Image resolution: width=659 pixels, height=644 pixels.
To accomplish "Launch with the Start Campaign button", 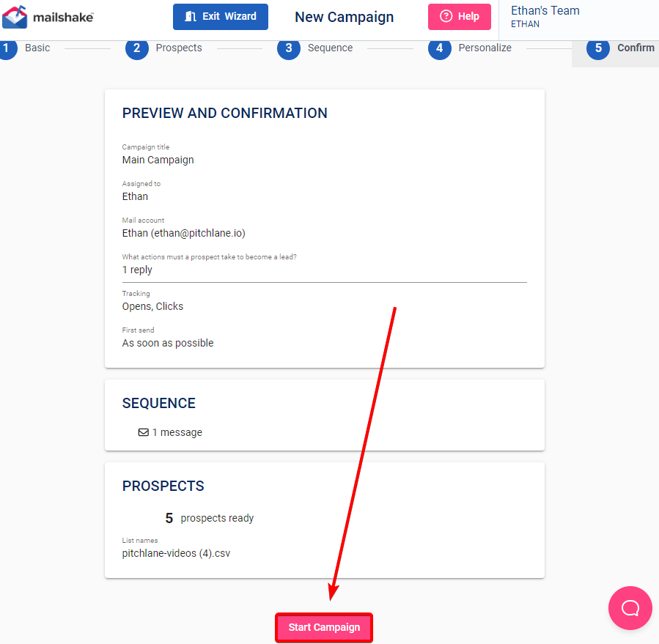I will pos(324,627).
